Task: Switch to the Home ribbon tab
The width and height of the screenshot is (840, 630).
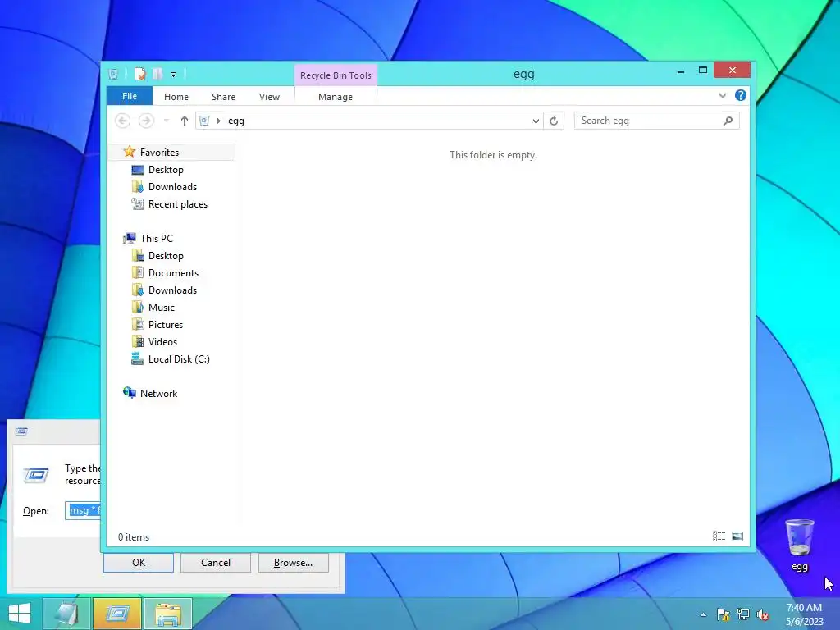Action: (x=176, y=97)
